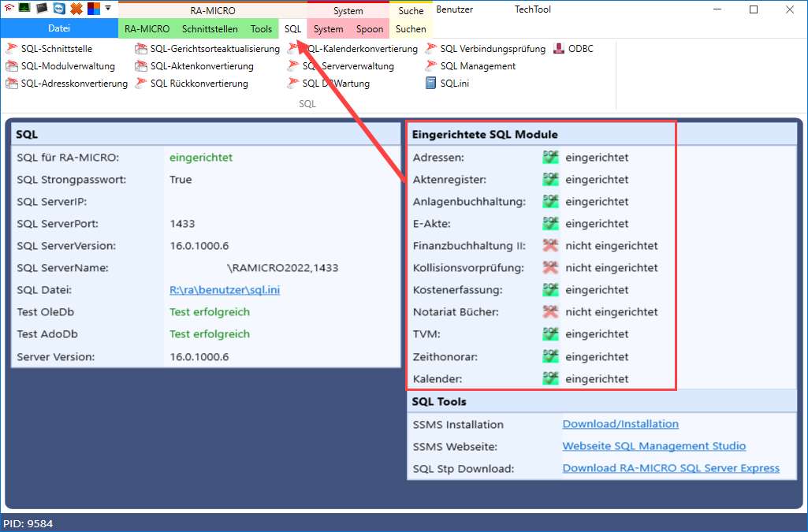Click the red crossed icon for Notariat Bücher
808x532 pixels.
click(x=550, y=312)
